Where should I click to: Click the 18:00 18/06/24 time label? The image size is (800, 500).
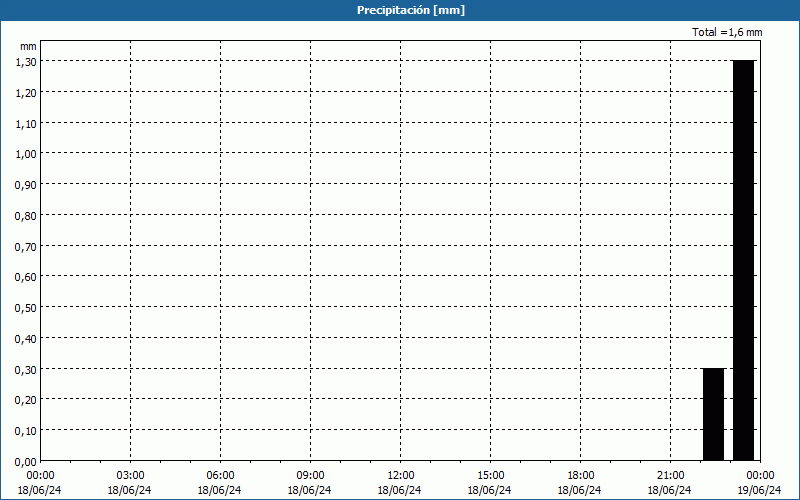[x=580, y=483]
